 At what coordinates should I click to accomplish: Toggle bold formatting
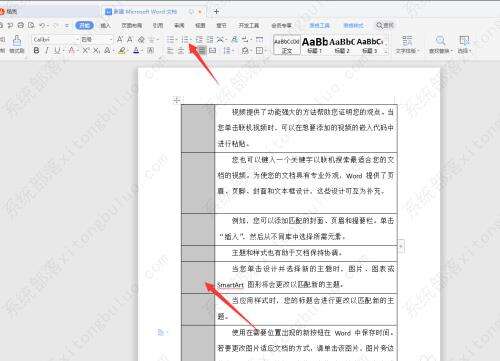tap(36, 50)
